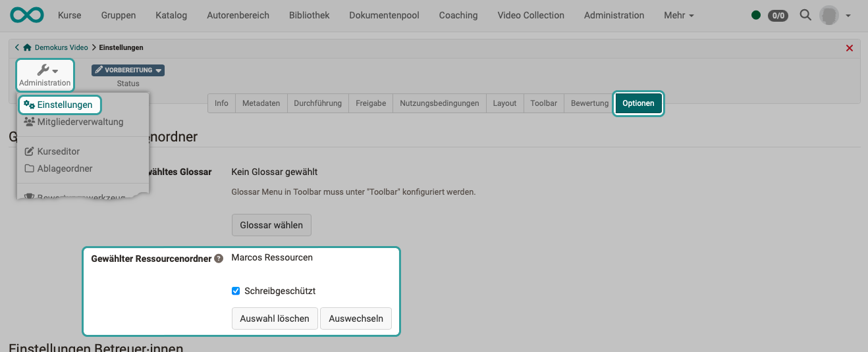Toggle the Schreibgeschützt checkbox
Image resolution: width=868 pixels, height=352 pixels.
[x=236, y=291]
